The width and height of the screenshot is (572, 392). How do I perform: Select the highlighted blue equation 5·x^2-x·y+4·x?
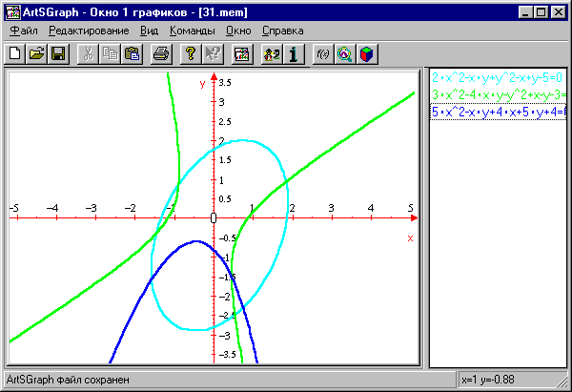498,112
